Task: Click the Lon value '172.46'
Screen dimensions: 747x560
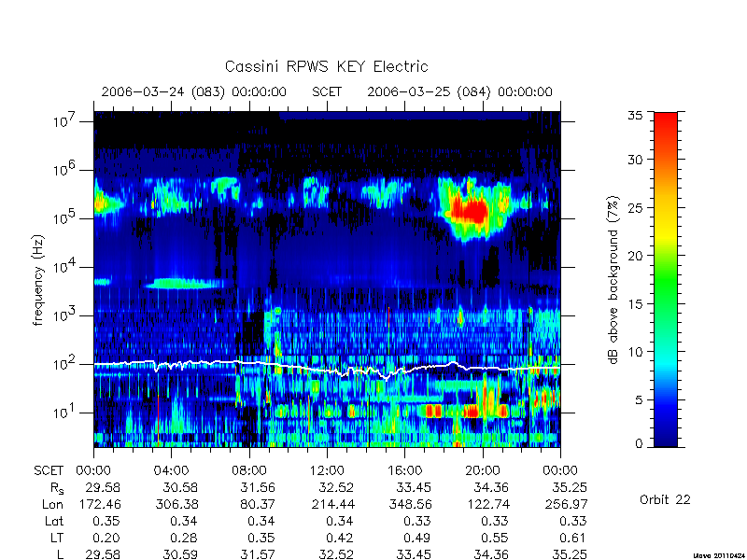Action: pos(100,504)
